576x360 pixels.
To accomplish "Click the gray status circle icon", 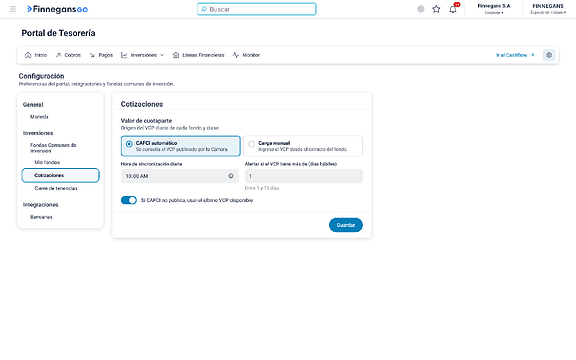I will pos(421,9).
